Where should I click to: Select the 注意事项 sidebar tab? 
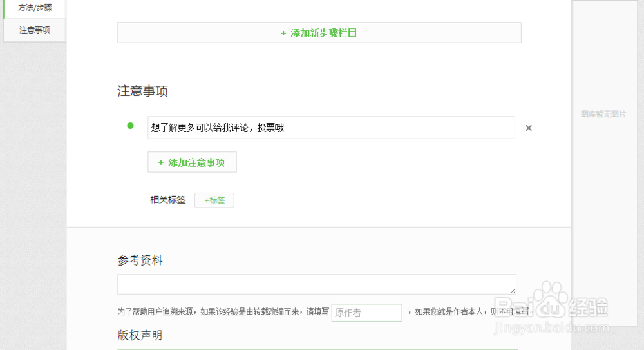(x=35, y=30)
